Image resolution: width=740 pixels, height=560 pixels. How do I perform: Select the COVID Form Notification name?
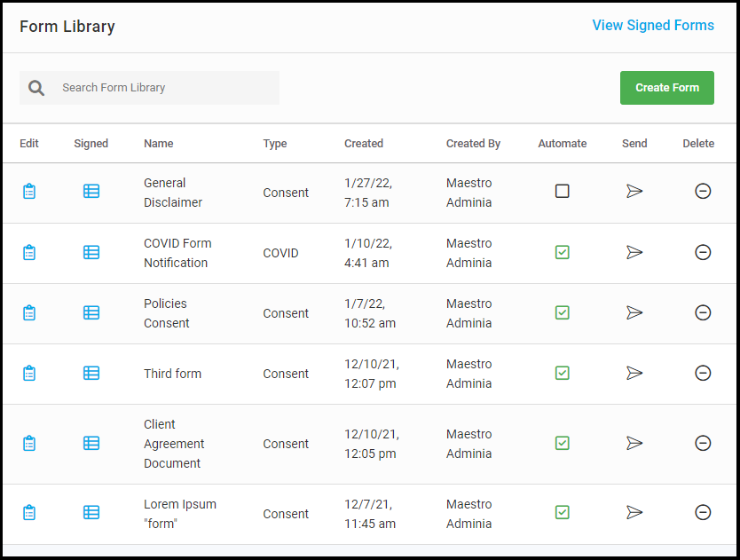pyautogui.click(x=177, y=253)
